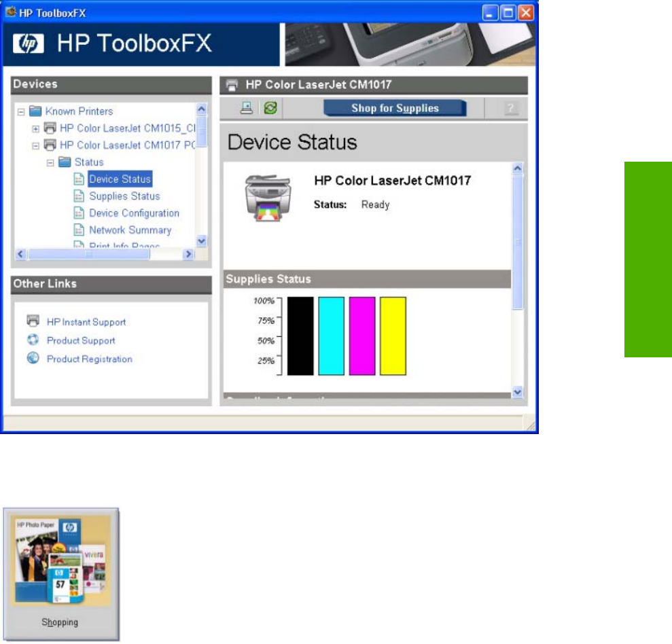Click the help question mark icon
The height and width of the screenshot is (644, 672).
510,109
